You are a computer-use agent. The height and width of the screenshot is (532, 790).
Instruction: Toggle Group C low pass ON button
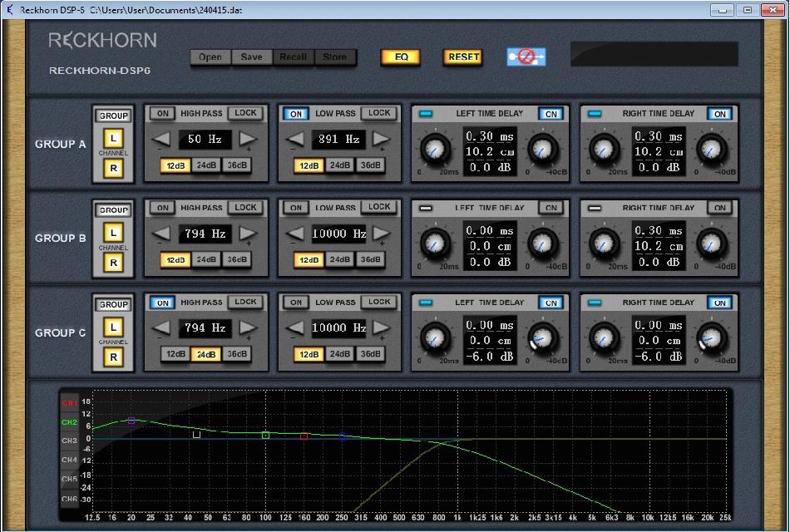coord(296,303)
